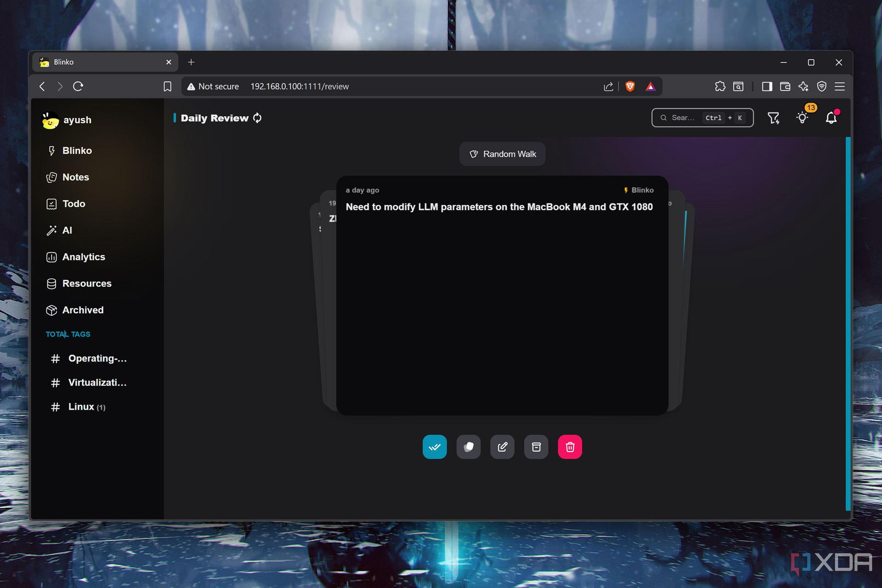Click the page vertical scrollbar

point(848,323)
